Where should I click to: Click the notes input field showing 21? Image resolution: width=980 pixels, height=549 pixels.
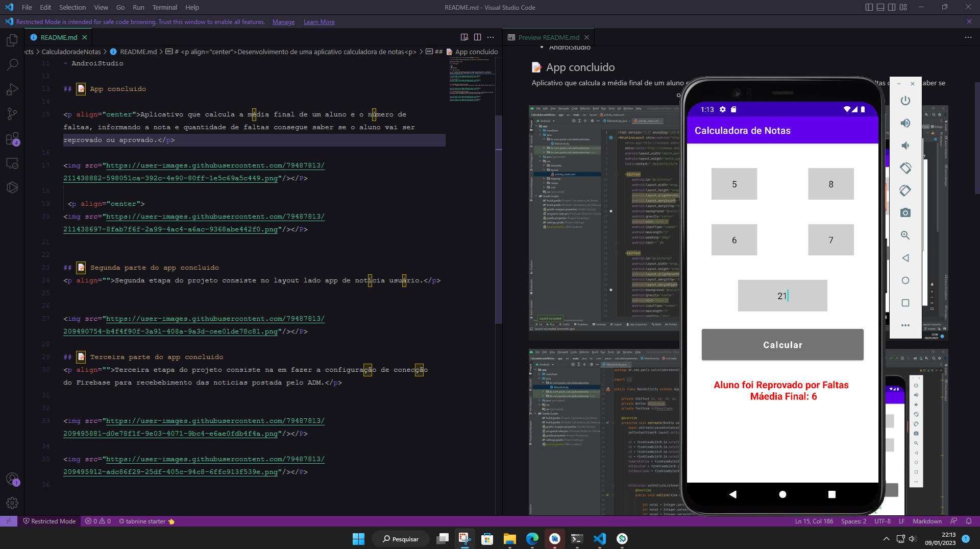782,295
